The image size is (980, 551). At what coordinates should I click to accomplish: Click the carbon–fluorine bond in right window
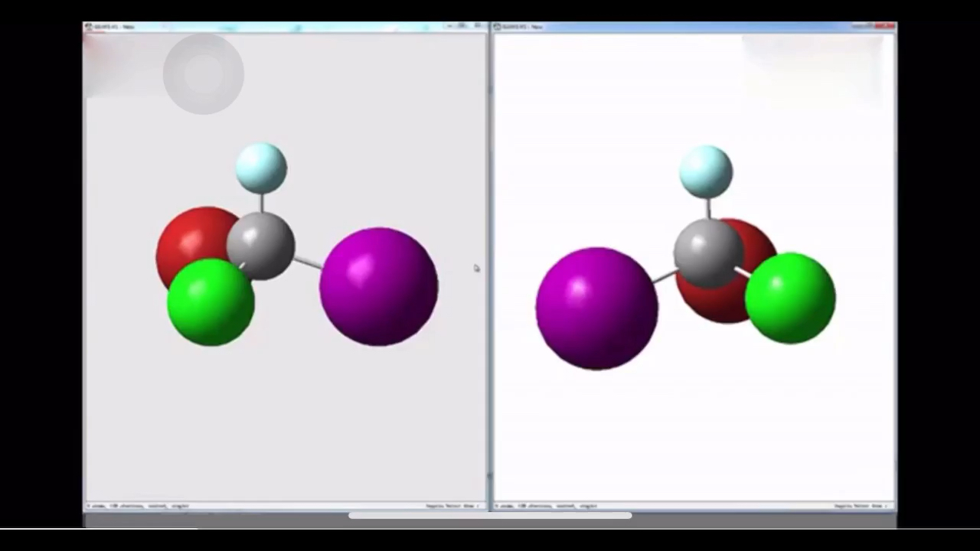click(x=707, y=208)
